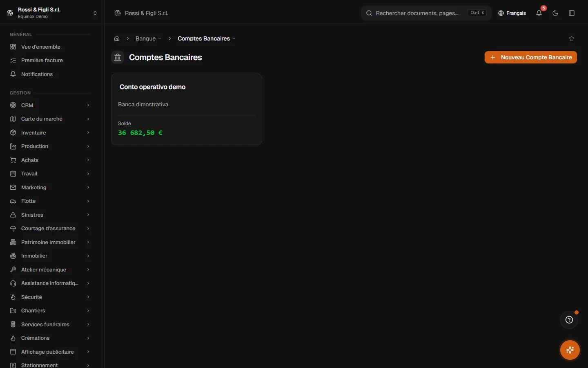
Task: Toggle the sidebar panel layout icon
Action: (572, 13)
